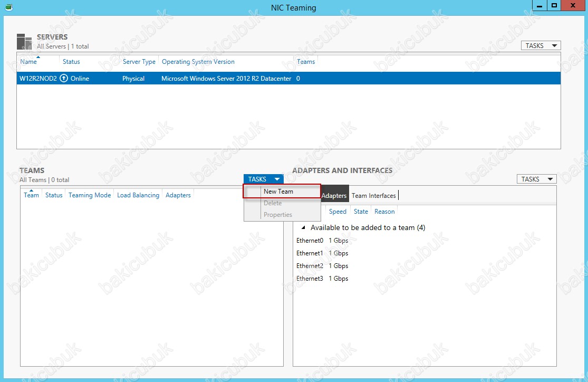Viewport: 588px width, 382px height.
Task: Sort the teams list by its Status column
Action: pyautogui.click(x=54, y=195)
